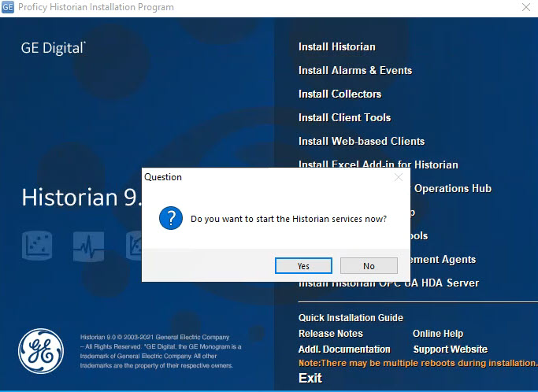538x392 pixels.
Task: Open the Release Notes
Action: coord(330,333)
